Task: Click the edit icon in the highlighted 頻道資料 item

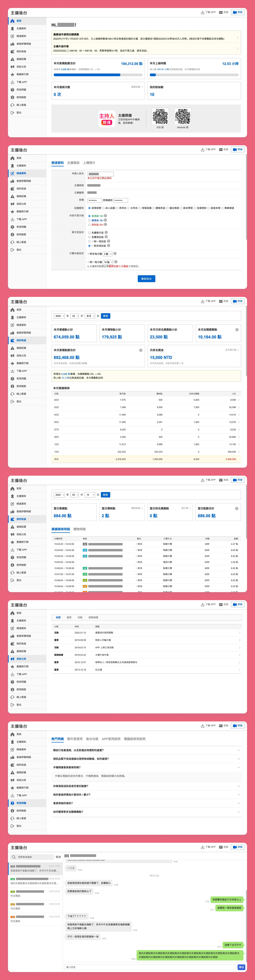Action: 13,173
